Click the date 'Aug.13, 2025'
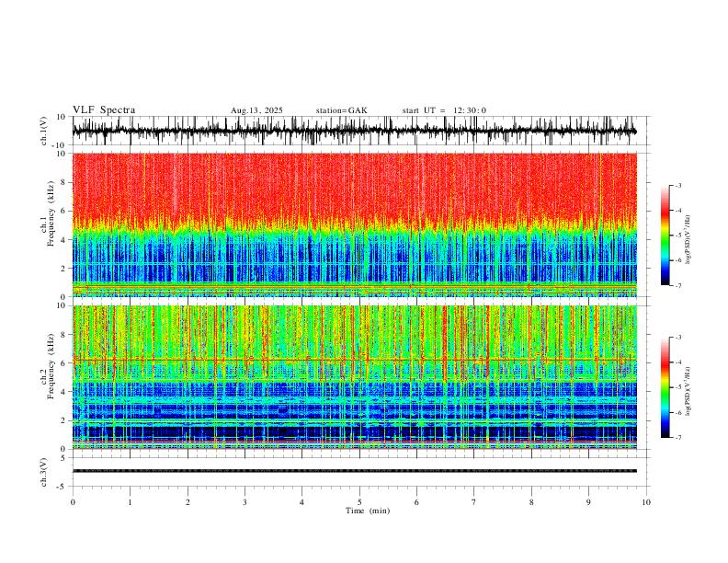 [x=256, y=110]
